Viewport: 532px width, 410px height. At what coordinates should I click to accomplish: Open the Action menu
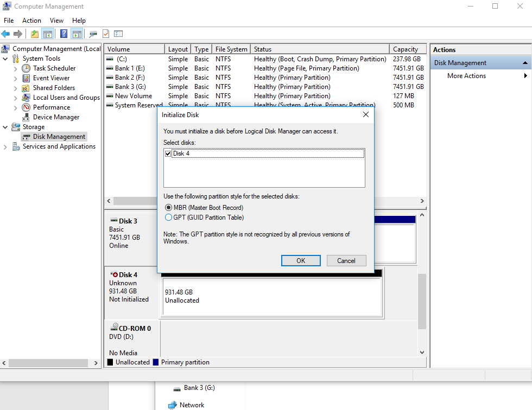[31, 21]
